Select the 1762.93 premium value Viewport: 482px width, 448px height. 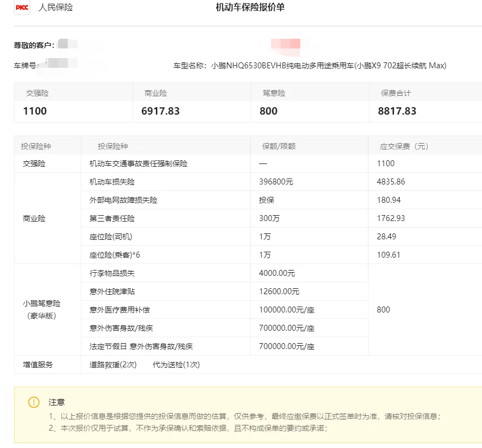pos(391,218)
